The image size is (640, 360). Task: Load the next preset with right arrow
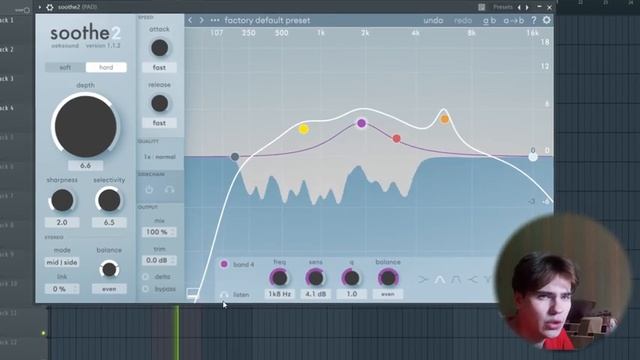pos(202,20)
